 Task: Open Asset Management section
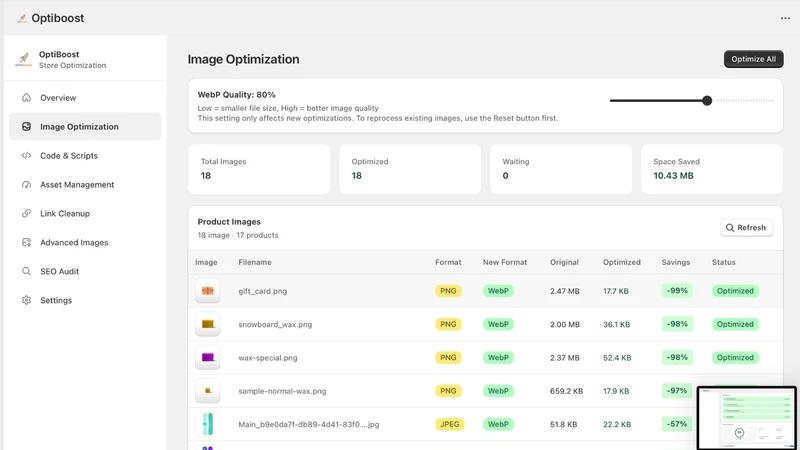pos(85,185)
